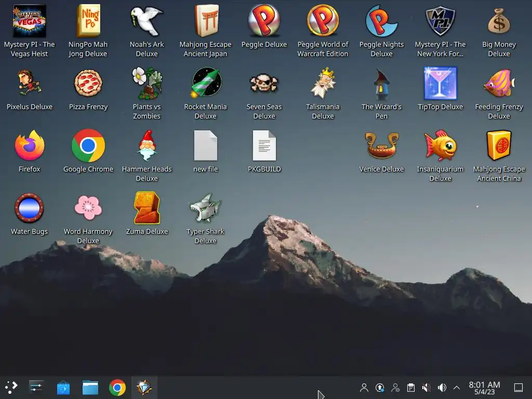Expand hidden system tray icons arrow

pyautogui.click(x=457, y=388)
